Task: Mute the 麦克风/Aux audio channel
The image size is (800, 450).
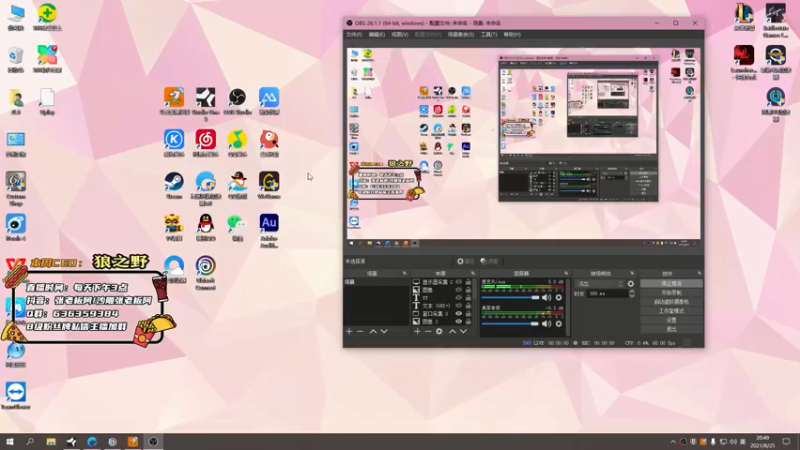Action: 546,297
